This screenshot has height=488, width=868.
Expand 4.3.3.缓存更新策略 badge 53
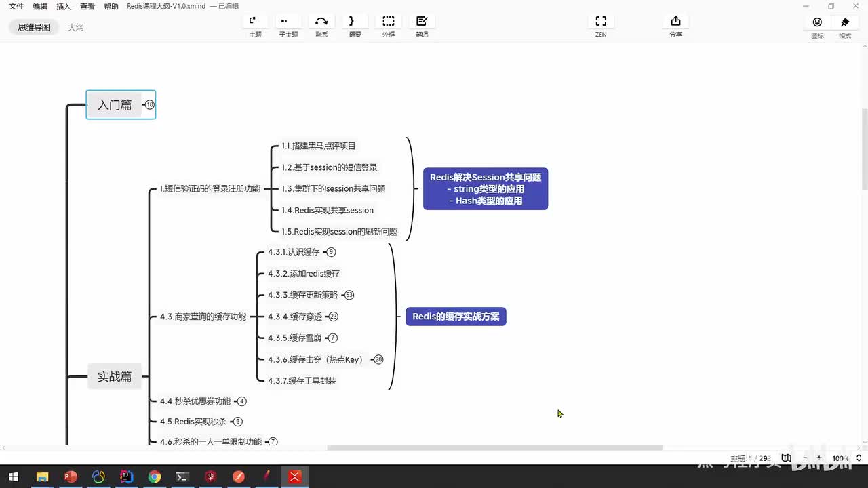349,295
